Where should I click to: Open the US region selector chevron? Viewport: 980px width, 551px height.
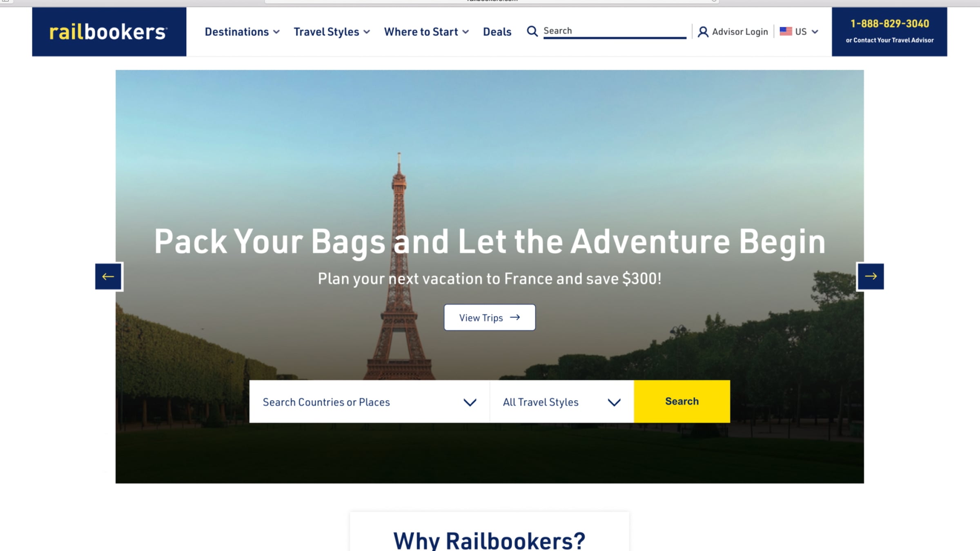(815, 32)
